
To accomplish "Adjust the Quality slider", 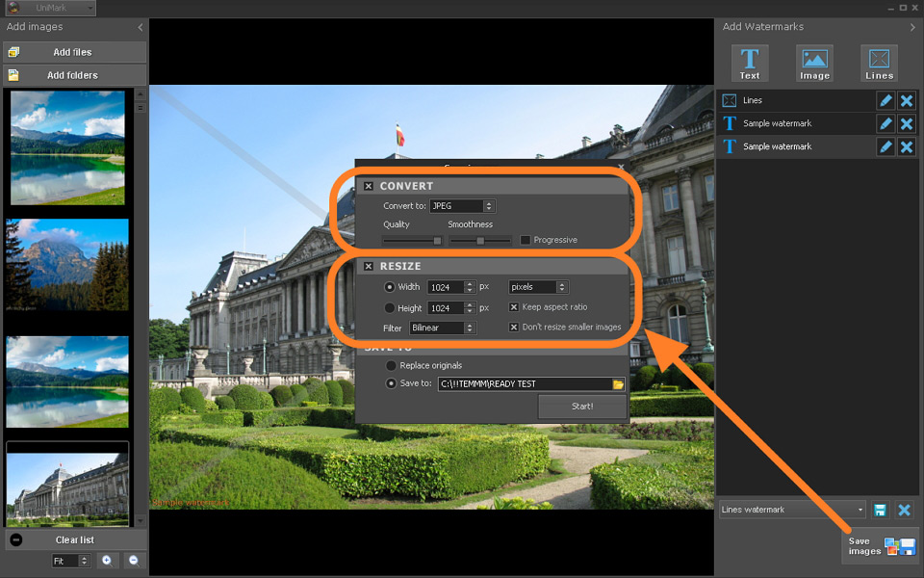I will click(x=437, y=240).
